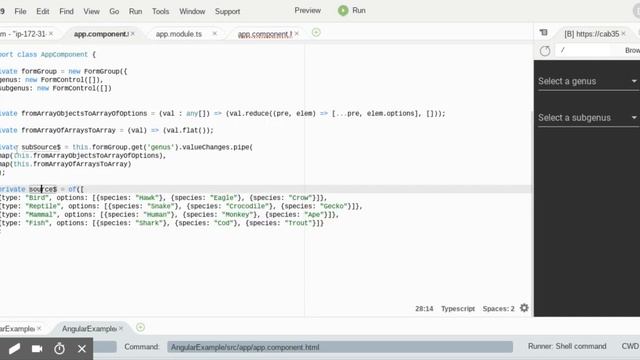Close the first arExample bottom tab

click(x=39, y=329)
